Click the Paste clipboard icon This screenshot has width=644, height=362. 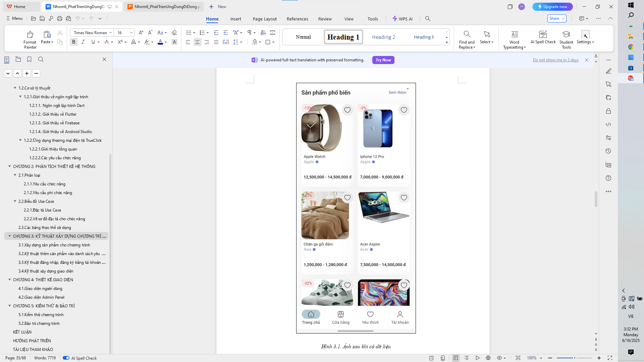pos(47,34)
